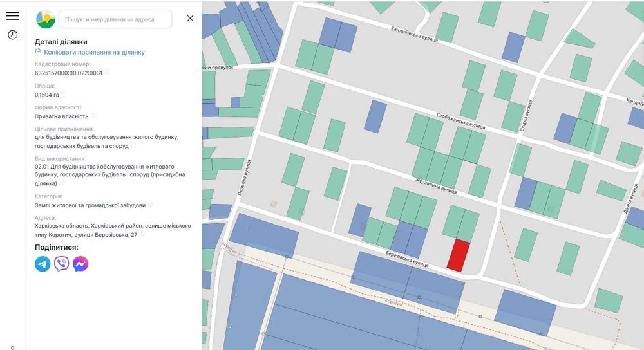Click Копіювати посилання на ділянку link
The image size is (644, 350).
coord(94,52)
